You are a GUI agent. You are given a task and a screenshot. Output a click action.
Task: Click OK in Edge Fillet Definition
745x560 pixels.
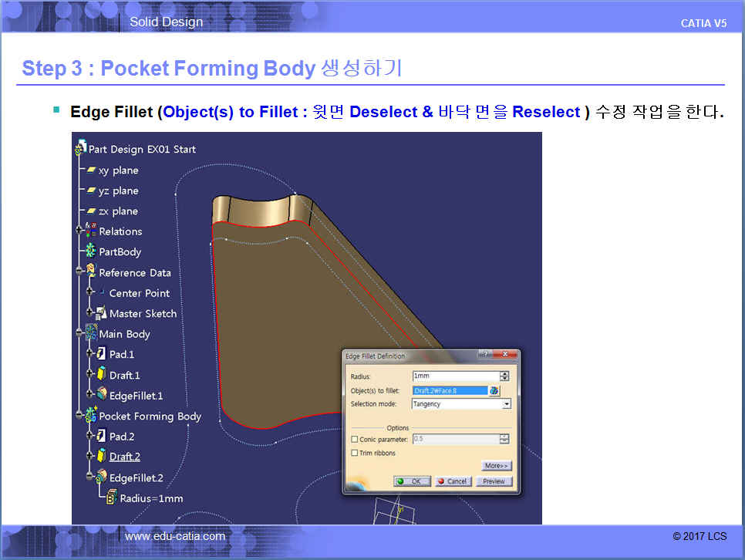(x=413, y=481)
